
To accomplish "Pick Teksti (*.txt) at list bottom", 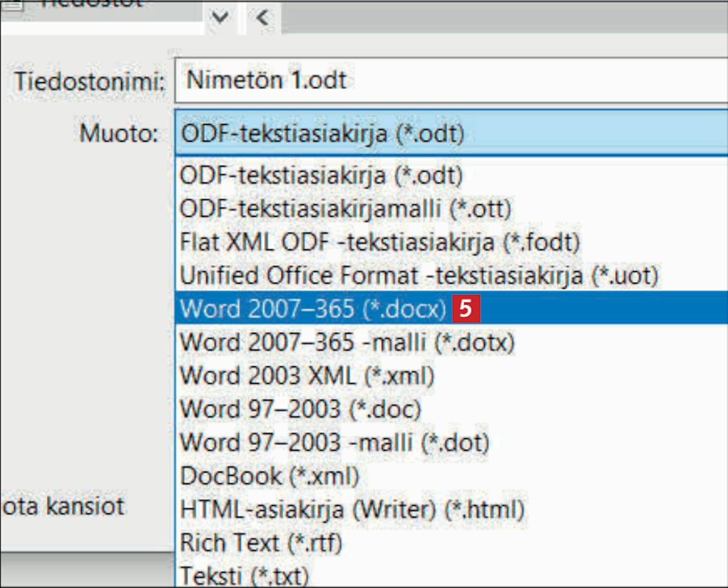I will tap(244, 576).
